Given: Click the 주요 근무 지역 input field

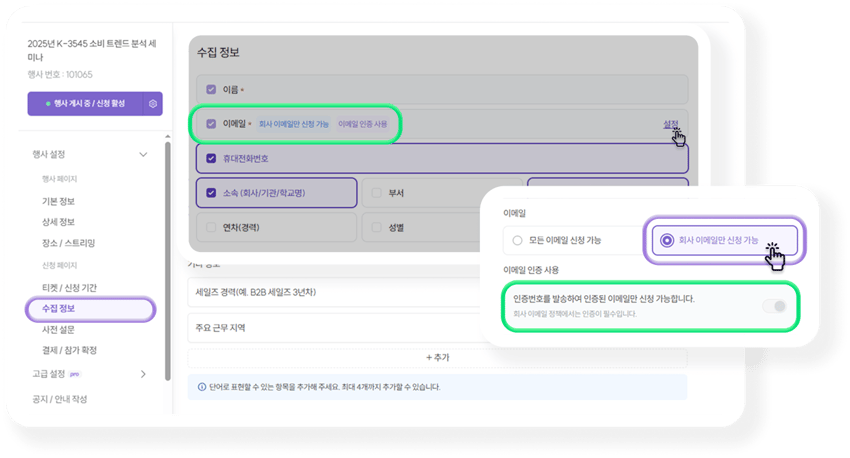Looking at the screenshot, I should coord(333,328).
